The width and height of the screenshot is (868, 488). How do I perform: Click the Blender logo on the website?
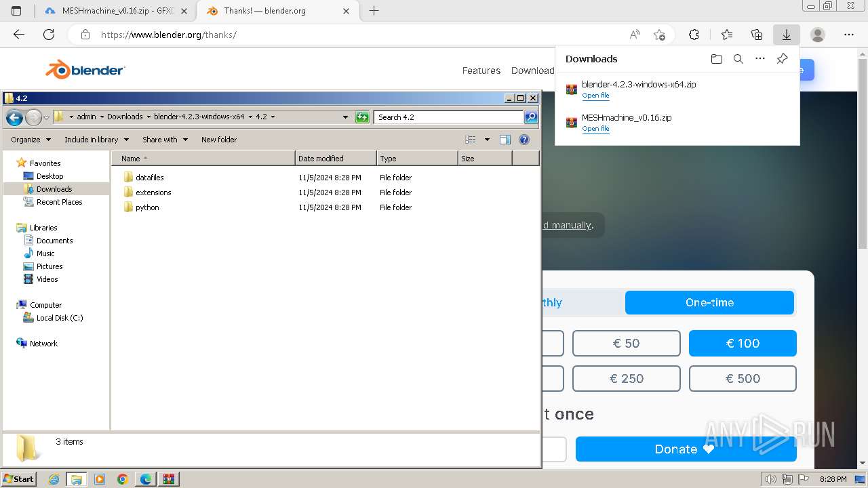click(x=85, y=70)
